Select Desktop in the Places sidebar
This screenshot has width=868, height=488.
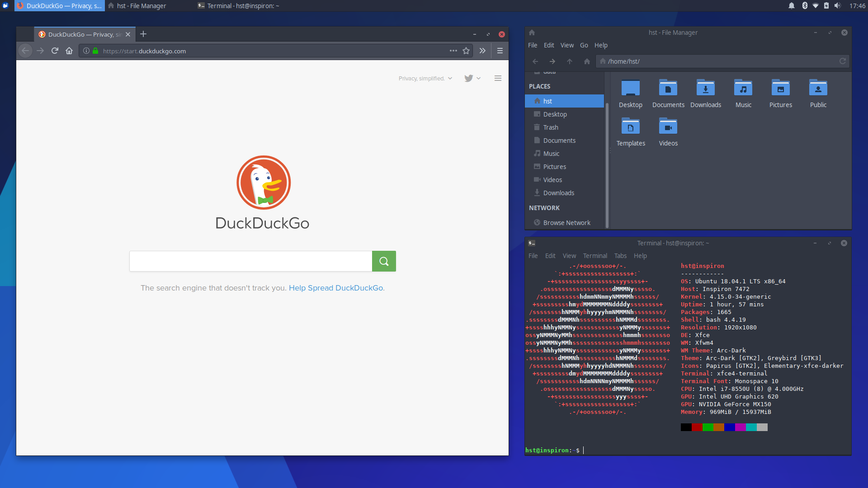[x=564, y=114]
